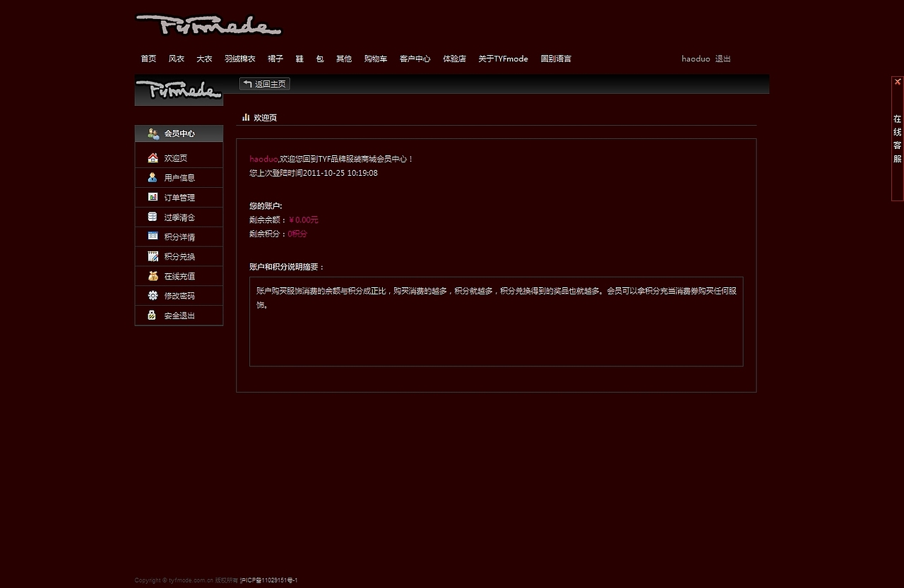The width and height of the screenshot is (904, 588).
Task: Switch to the 羽绒棉衣 category tab
Action: pos(239,59)
